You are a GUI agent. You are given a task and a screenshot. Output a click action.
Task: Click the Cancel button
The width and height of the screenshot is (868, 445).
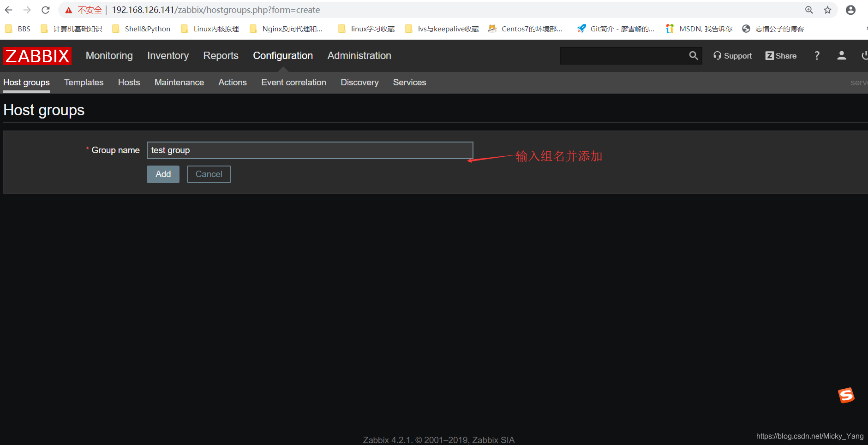[209, 174]
